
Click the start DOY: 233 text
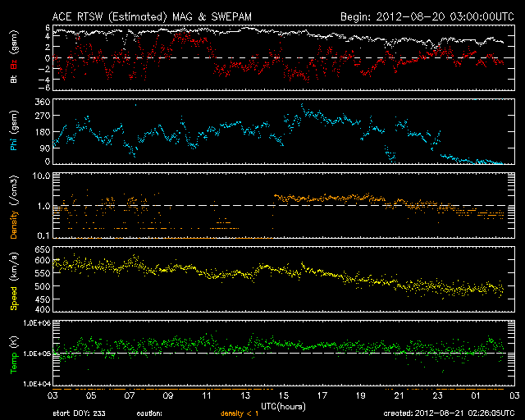point(79,413)
